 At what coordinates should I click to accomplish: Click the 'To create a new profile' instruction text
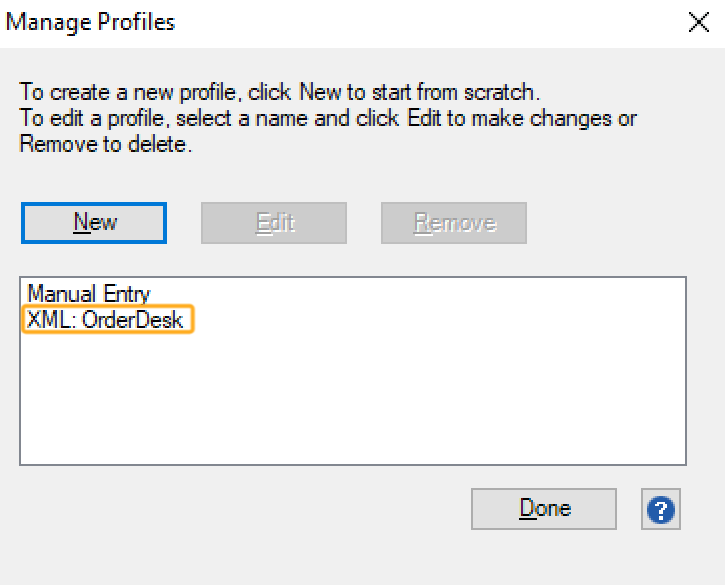280,93
